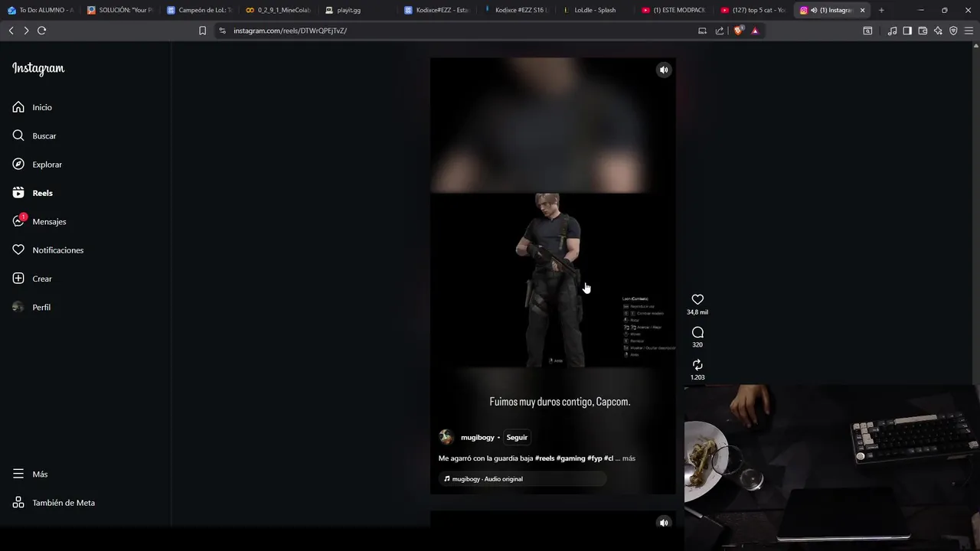Open Brave Shields lion icon
980x551 pixels.
pos(738,31)
